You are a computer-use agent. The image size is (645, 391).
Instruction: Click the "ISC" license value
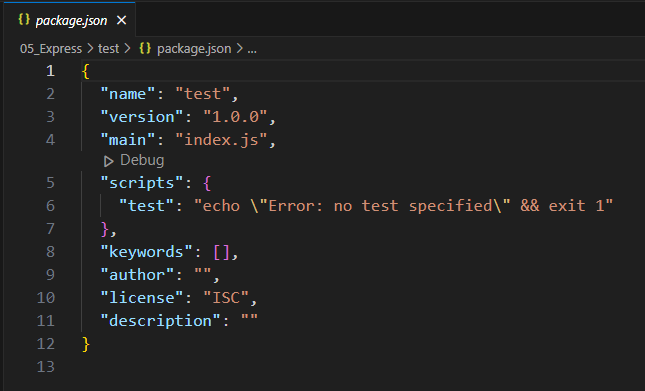(x=226, y=298)
